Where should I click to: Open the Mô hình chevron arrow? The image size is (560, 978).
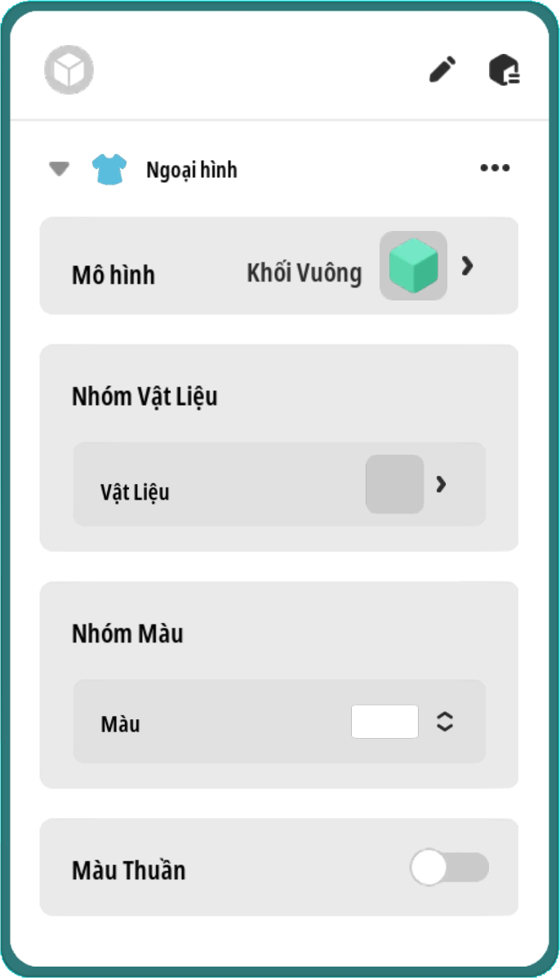coord(467,265)
